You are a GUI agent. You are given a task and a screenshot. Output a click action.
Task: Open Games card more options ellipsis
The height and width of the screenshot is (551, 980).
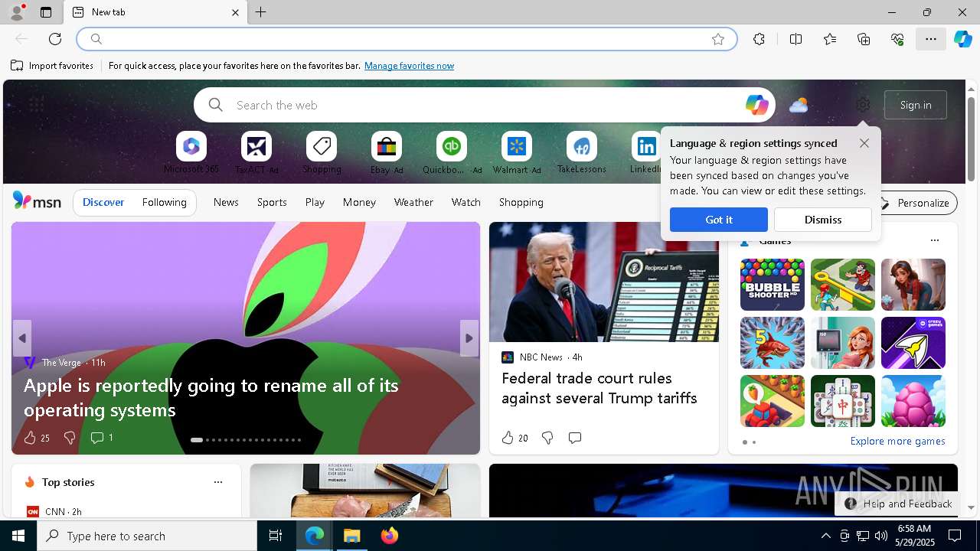(x=934, y=240)
